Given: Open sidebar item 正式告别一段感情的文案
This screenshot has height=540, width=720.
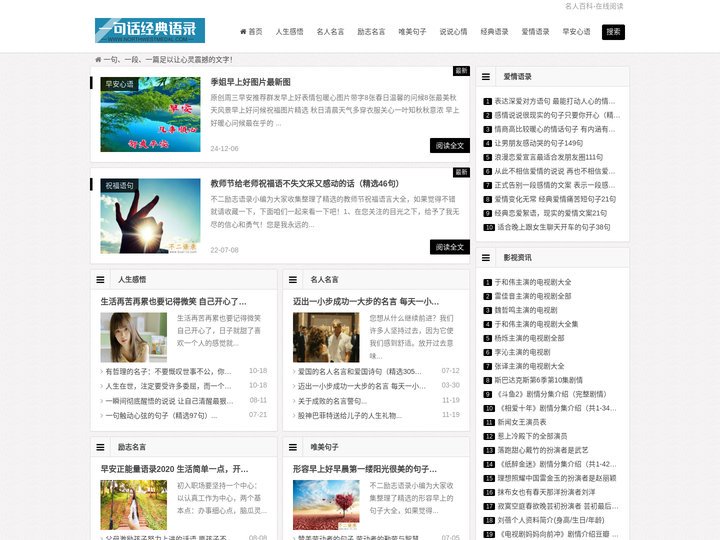Looking at the screenshot, I should (555, 185).
